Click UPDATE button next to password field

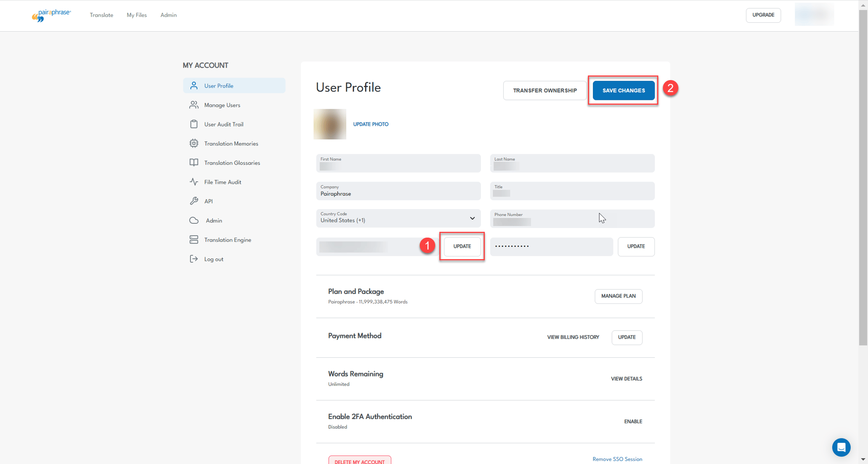(636, 247)
